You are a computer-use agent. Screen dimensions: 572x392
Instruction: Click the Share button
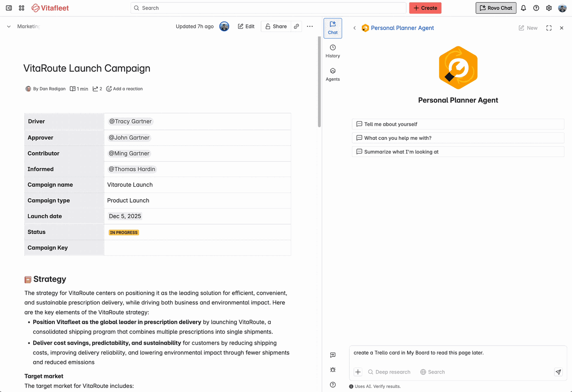tap(276, 26)
